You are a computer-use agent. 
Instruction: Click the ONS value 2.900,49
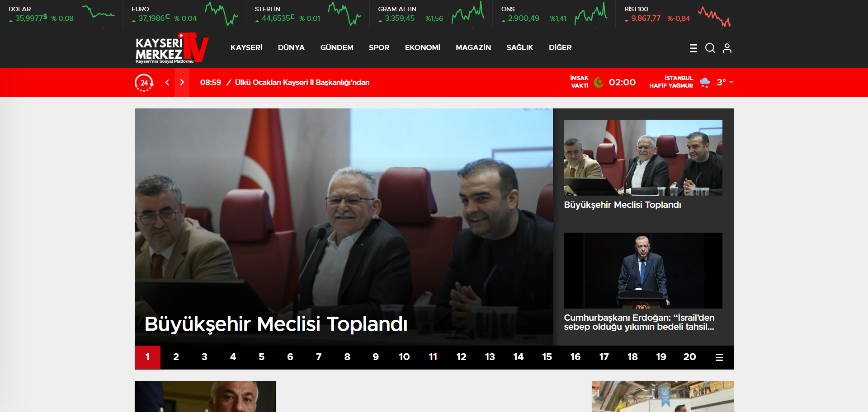(x=524, y=19)
